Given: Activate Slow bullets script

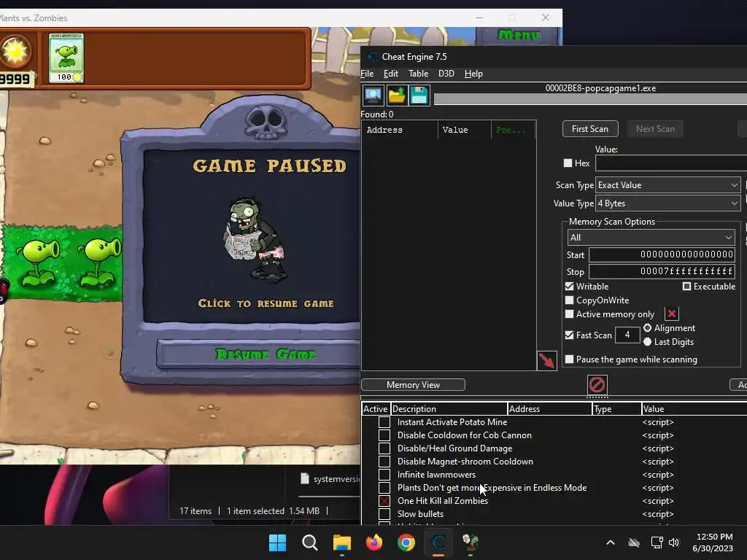Looking at the screenshot, I should [x=384, y=514].
